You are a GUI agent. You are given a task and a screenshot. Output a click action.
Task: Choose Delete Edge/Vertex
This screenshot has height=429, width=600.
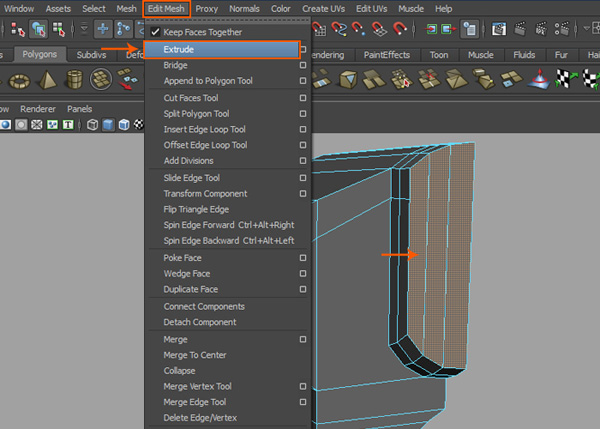click(200, 418)
